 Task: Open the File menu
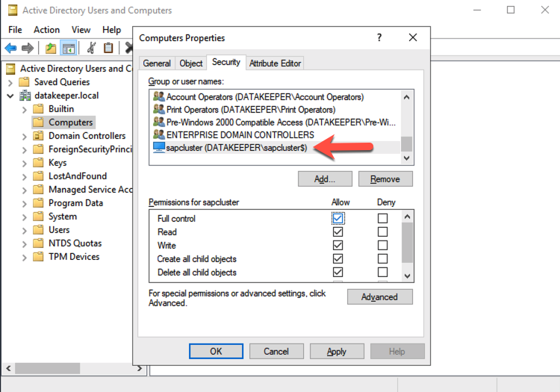(15, 30)
